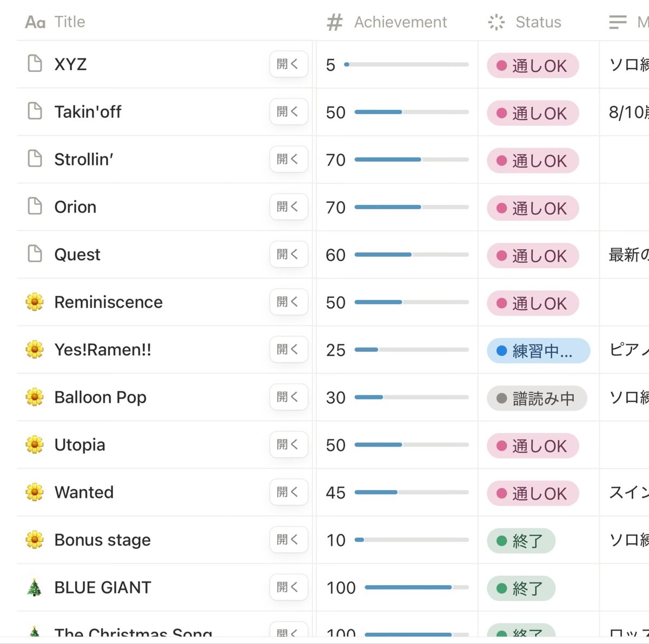Image resolution: width=649 pixels, height=644 pixels.
Task: Click the flower icon beside Balloon Pop
Action: [x=35, y=397]
